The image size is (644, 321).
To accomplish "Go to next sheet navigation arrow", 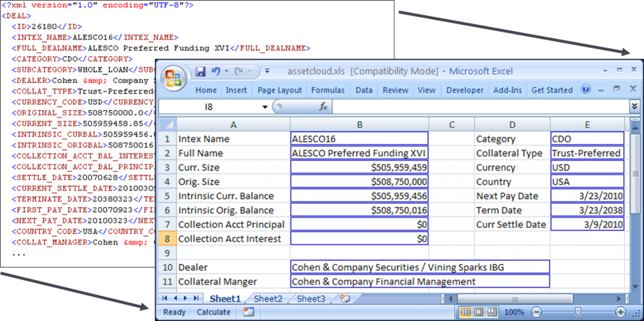I will point(186,298).
